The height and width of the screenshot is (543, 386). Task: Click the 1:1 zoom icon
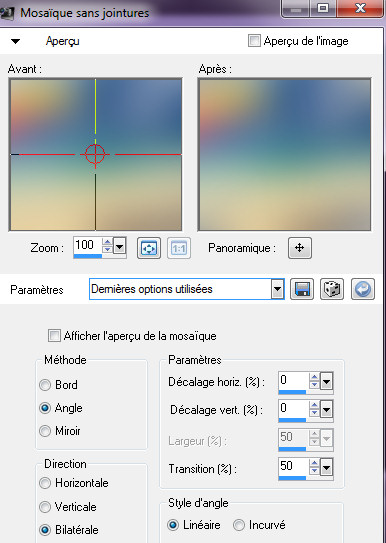click(x=179, y=248)
